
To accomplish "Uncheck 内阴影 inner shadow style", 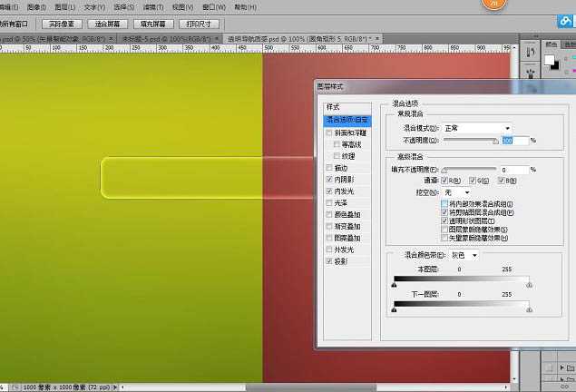I will tap(329, 180).
